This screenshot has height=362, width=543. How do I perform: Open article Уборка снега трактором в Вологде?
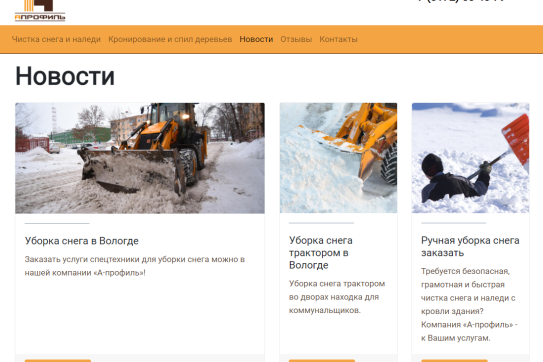pos(321,253)
